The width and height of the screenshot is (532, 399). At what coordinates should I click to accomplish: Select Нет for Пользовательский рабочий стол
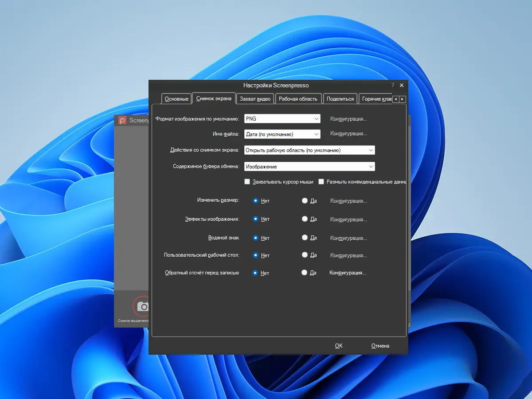(x=255, y=255)
